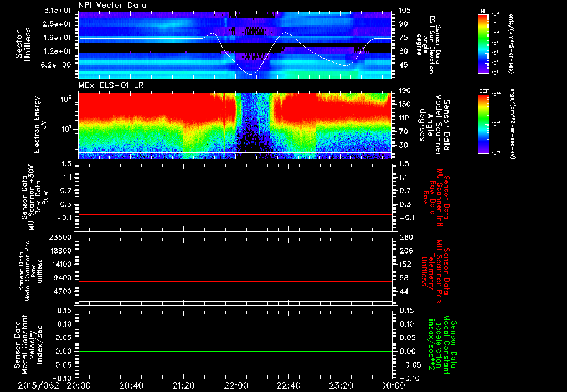Click the 2015/062 date label

point(38,385)
